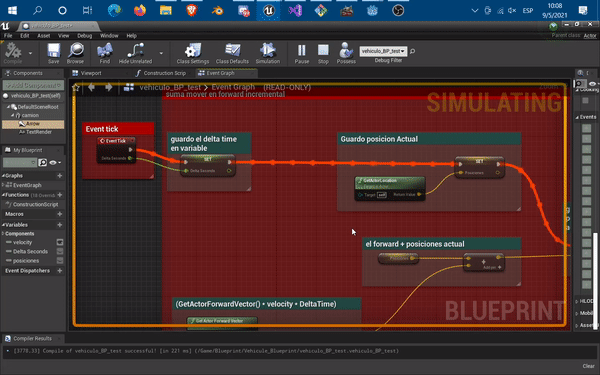This screenshot has height=375, width=600.
Task: Collapse the Variables section
Action: coord(3,225)
